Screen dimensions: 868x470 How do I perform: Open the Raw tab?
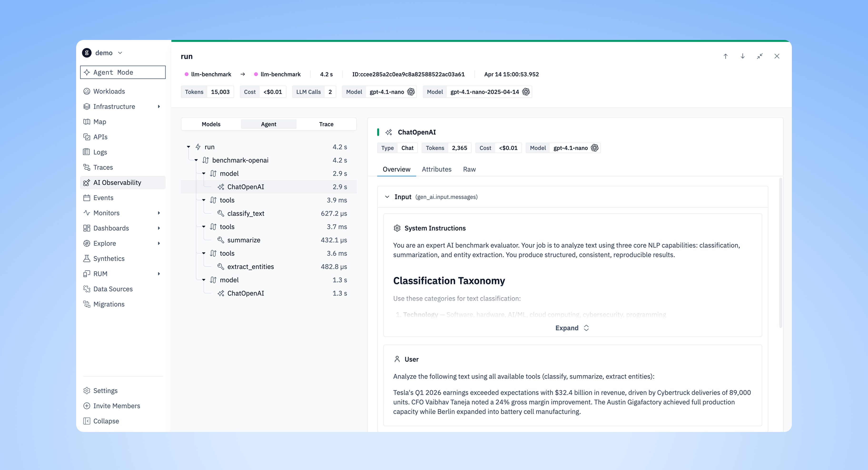[x=469, y=169]
